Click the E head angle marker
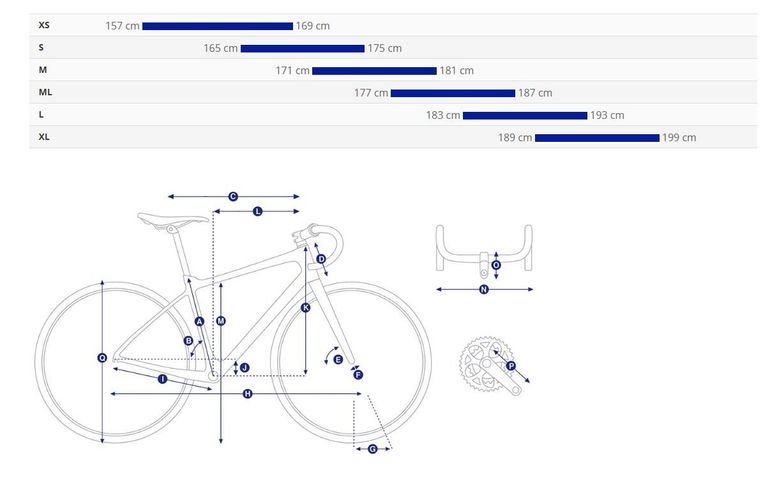The image size is (770, 481). [x=338, y=360]
